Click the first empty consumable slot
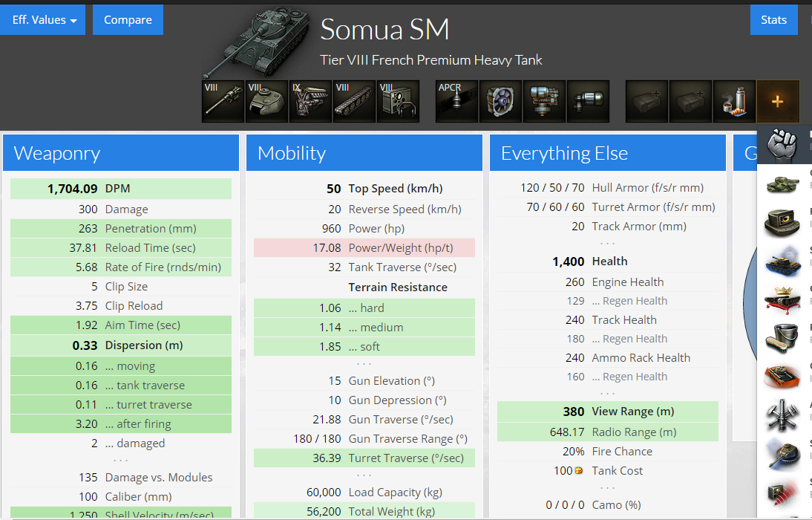This screenshot has width=812, height=520. (x=646, y=101)
